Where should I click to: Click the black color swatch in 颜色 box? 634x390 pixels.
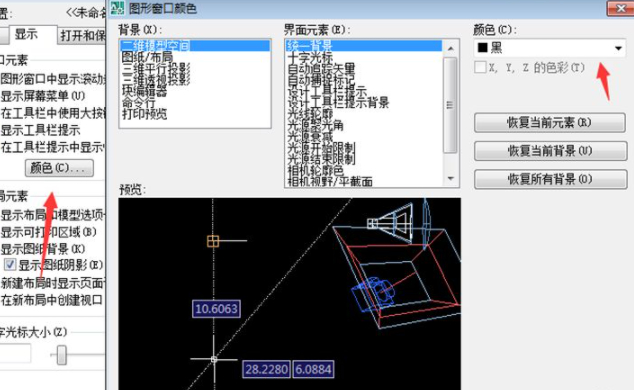tap(482, 48)
